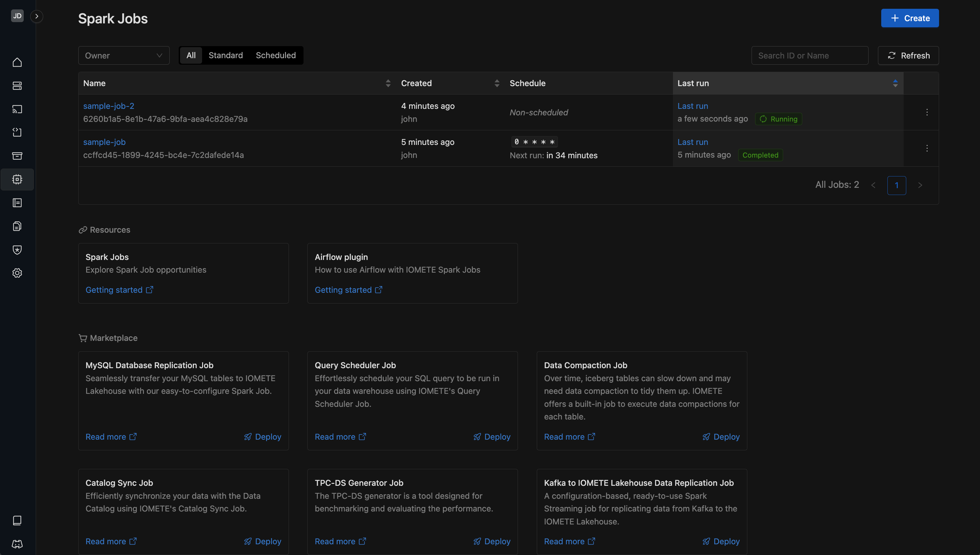Viewport: 980px width, 555px height.
Task: Click the Create button
Action: pos(910,18)
